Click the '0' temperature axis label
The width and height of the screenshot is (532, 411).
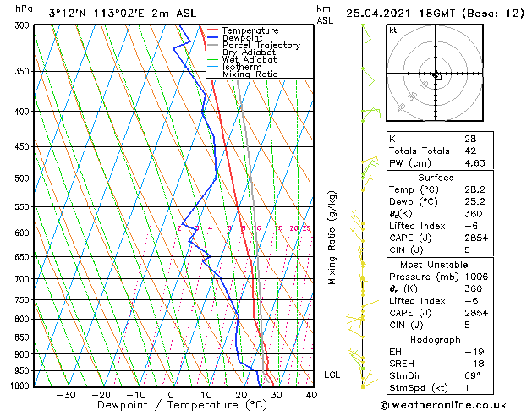[x=171, y=395]
